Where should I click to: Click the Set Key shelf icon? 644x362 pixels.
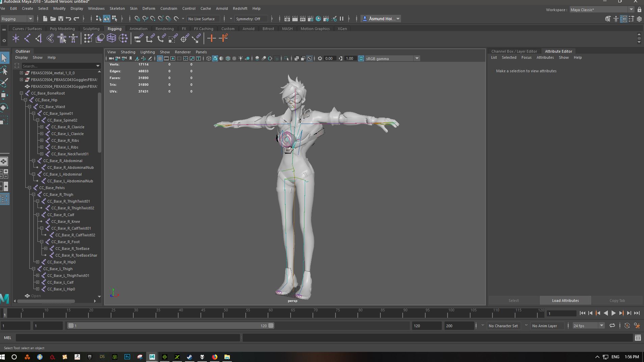pos(211,38)
